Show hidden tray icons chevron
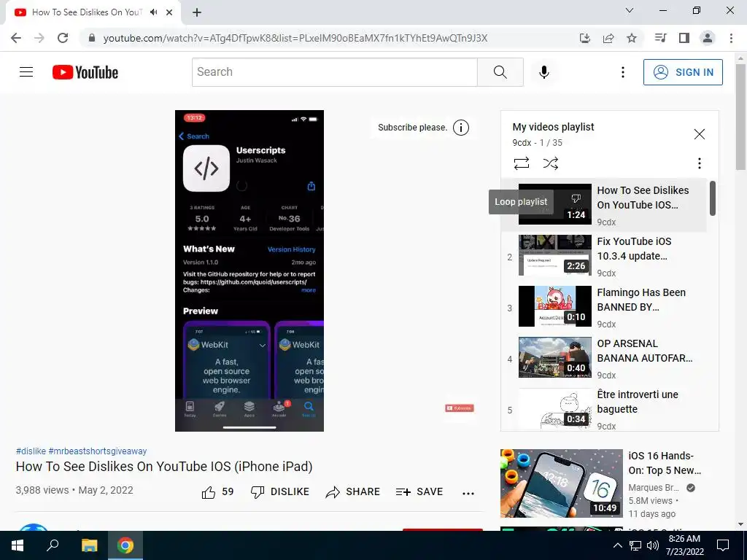Viewport: 747px width, 560px height. tap(617, 545)
